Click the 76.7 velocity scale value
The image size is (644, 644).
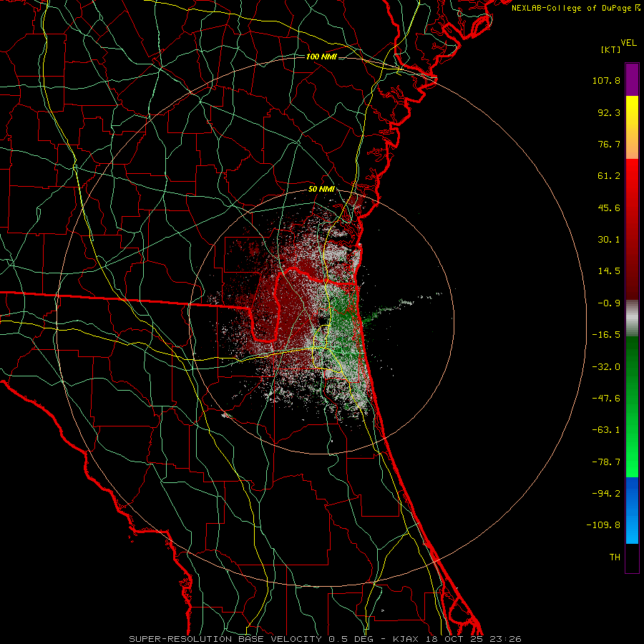click(x=609, y=144)
